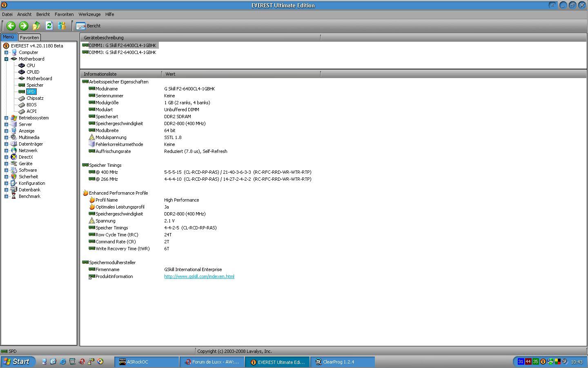588x368 pixels.
Task: Launch Windows Media Player from quick launch
Action: (100, 361)
